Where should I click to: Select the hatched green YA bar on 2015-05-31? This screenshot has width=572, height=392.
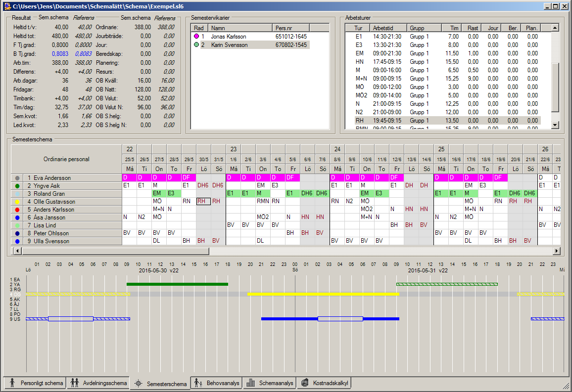click(447, 284)
